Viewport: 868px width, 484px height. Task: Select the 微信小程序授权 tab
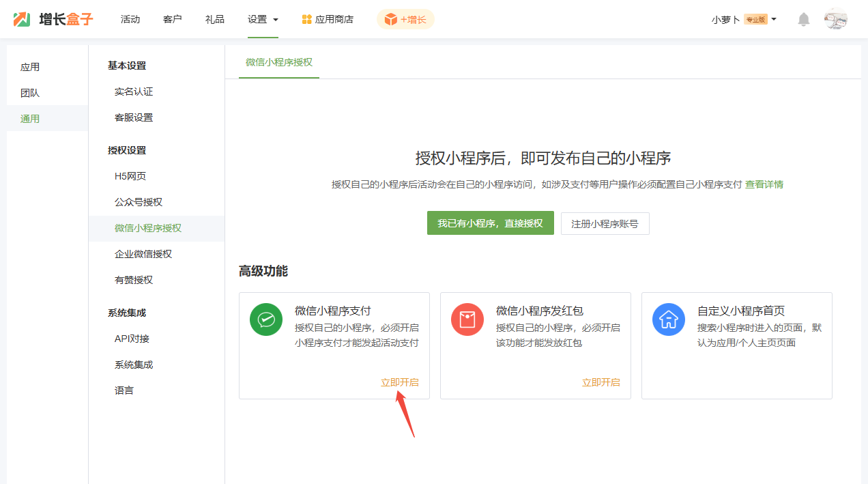(x=279, y=62)
